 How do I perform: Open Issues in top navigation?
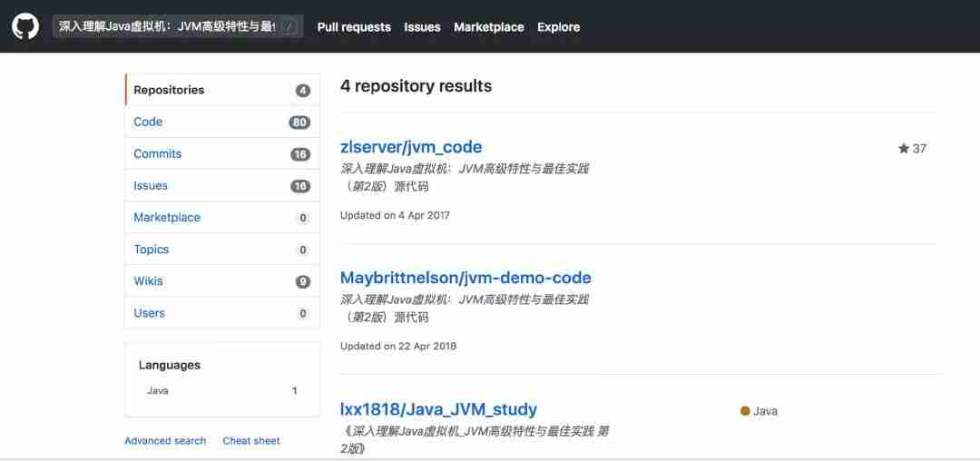pyautogui.click(x=422, y=27)
